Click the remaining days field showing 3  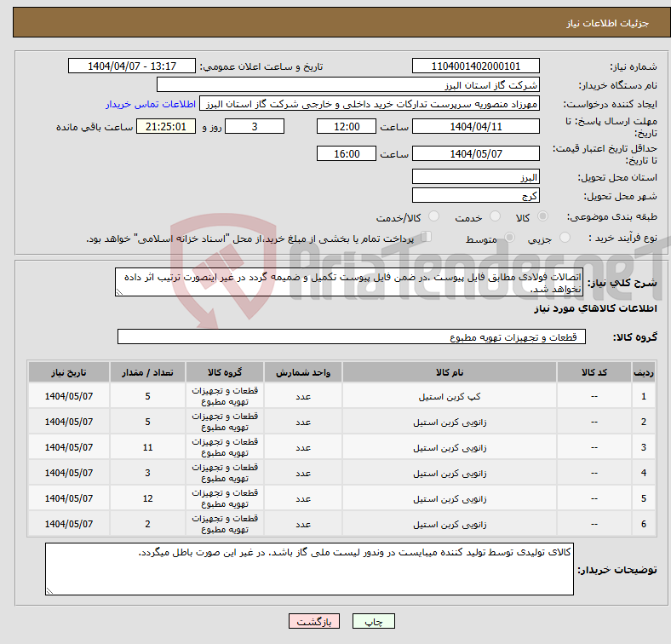tap(255, 126)
